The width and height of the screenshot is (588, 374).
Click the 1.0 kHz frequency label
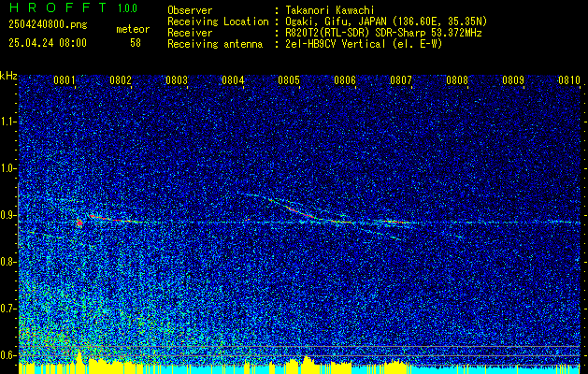(x=8, y=169)
